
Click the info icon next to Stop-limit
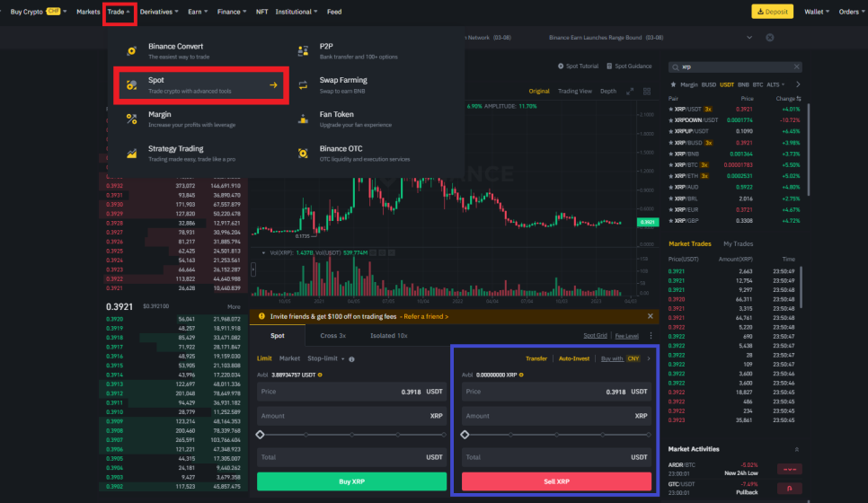point(351,359)
